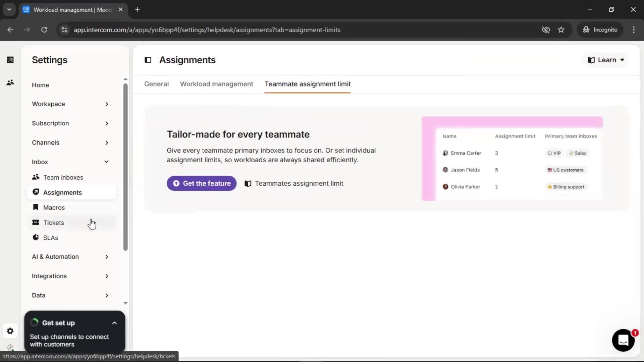Expand the Channels section

click(70, 142)
